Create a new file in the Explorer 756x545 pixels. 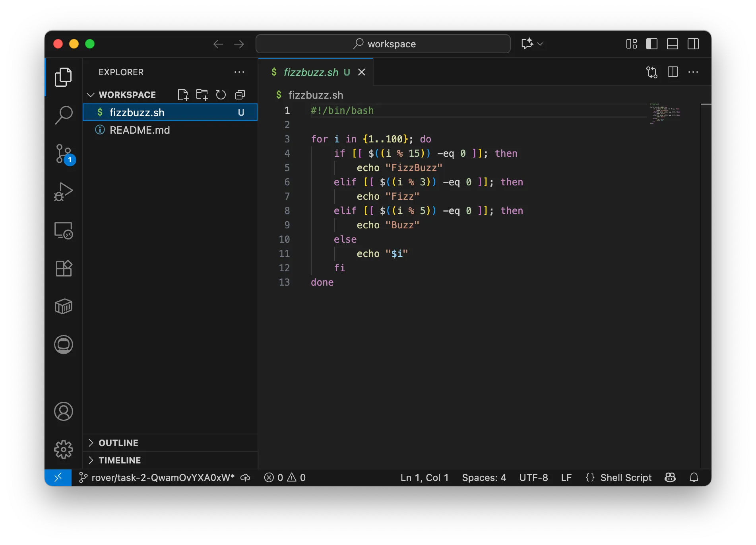(x=183, y=95)
